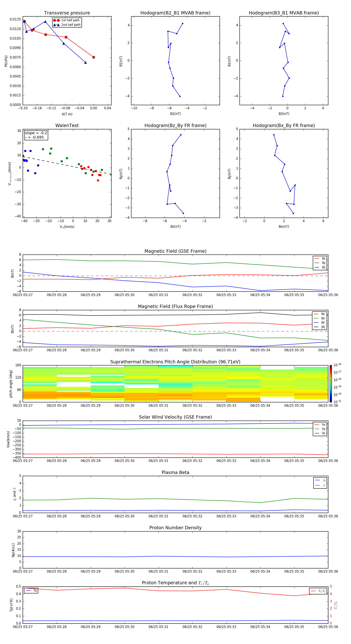The width and height of the screenshot is (351, 644).
Task: Select the "Hodogram(B2_B1 MVAB frame)" title
Action: pos(175,13)
